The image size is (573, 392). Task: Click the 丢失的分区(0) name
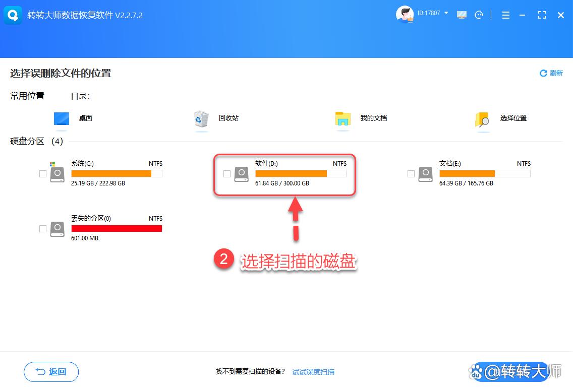pos(91,218)
